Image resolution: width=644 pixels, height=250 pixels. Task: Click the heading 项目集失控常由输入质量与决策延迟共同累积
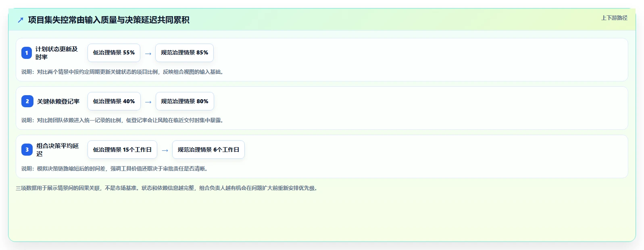click(x=108, y=20)
